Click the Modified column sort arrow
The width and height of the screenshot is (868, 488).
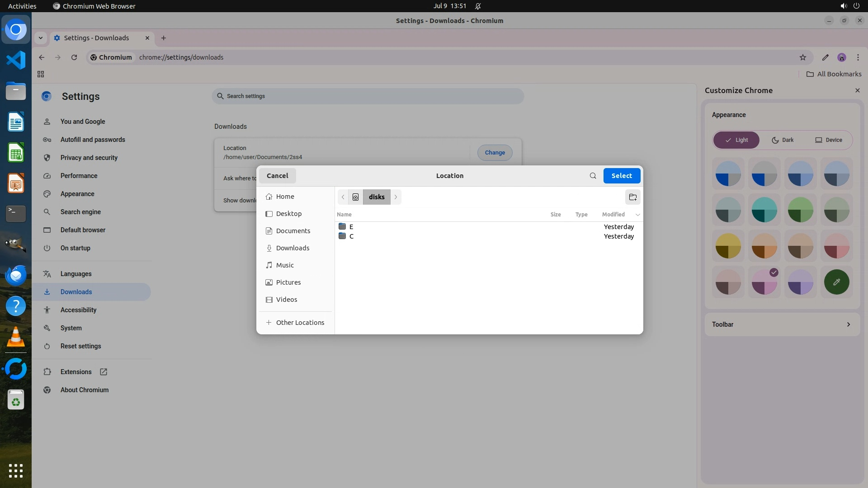(x=637, y=215)
